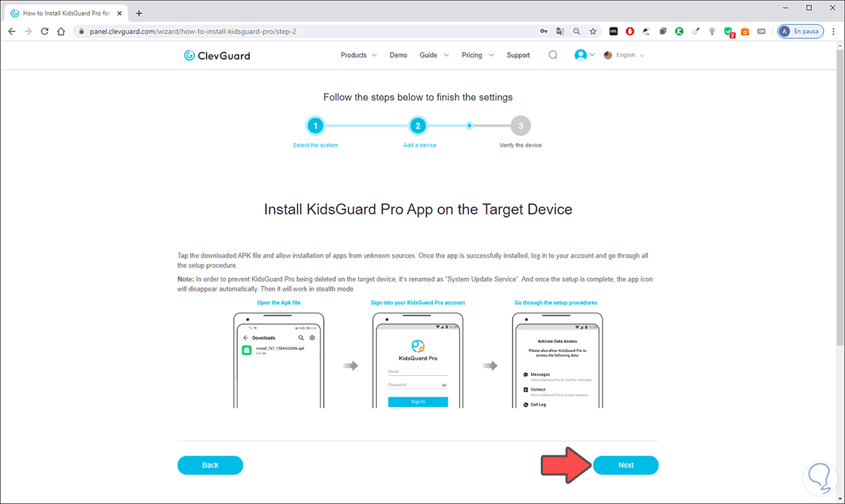Open the stacked squares extension icon
Viewport: 845px width, 504px height.
coord(663,31)
